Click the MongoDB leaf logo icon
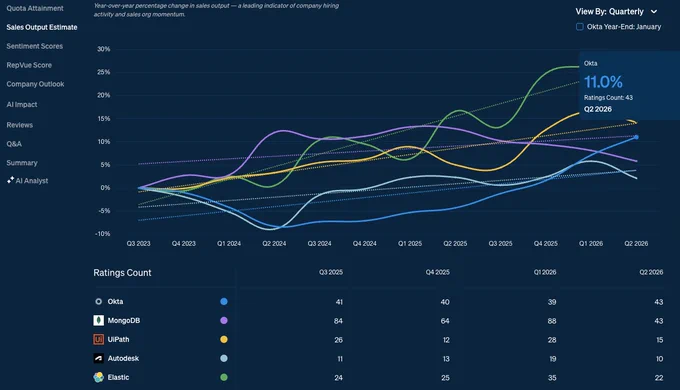This screenshot has width=680, height=390. pos(98,321)
